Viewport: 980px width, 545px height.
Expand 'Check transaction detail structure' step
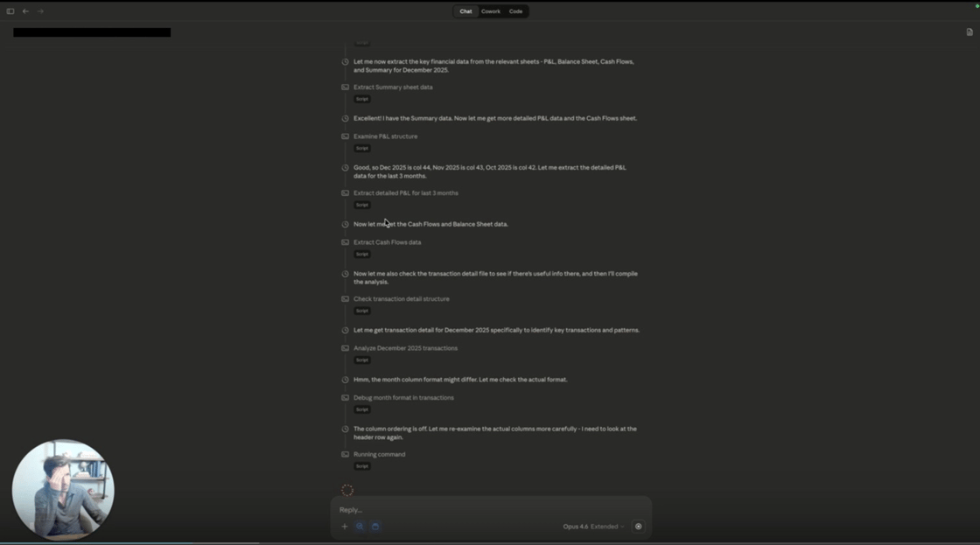point(402,299)
